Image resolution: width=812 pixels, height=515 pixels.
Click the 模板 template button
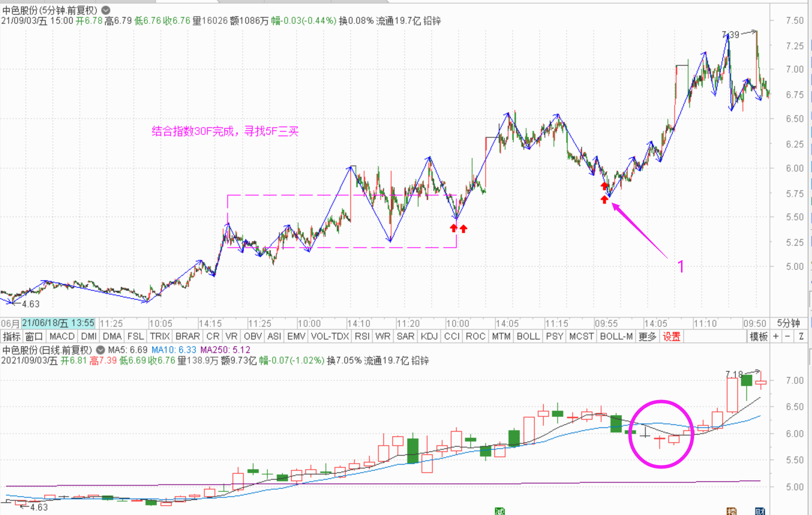pos(758,336)
